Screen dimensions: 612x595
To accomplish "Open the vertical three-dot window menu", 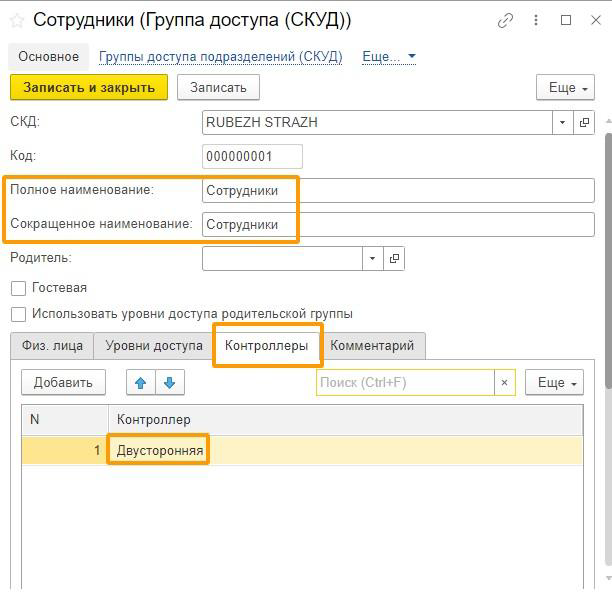I will [x=537, y=20].
